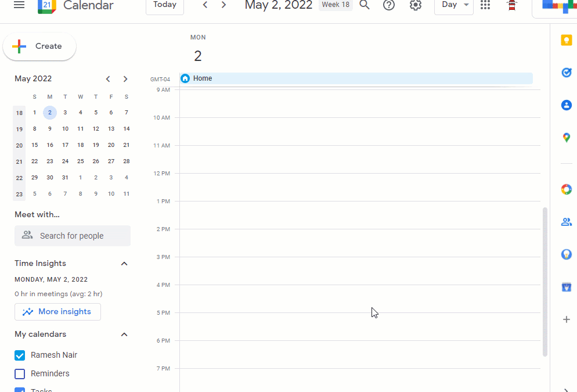
Task: Enable the Reminders calendar checkbox
Action: tap(20, 373)
